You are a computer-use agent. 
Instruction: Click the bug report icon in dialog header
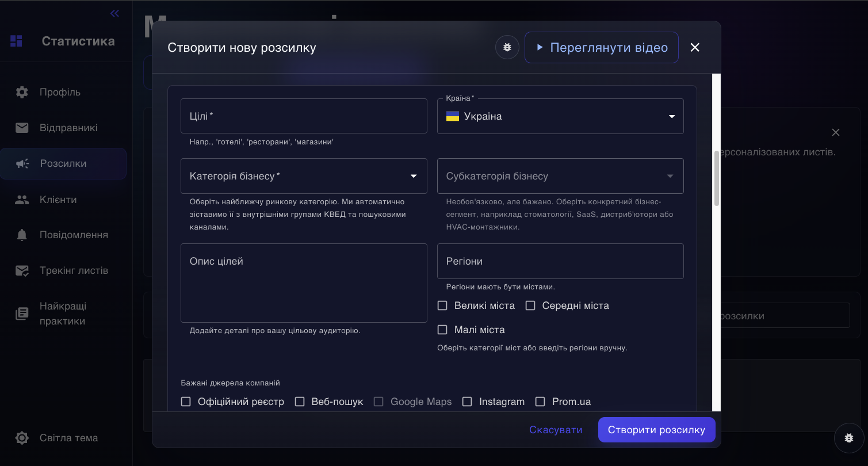(507, 47)
